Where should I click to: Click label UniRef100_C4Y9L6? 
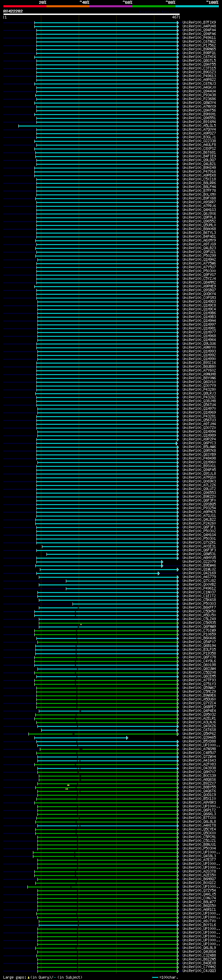[x=199, y=661]
